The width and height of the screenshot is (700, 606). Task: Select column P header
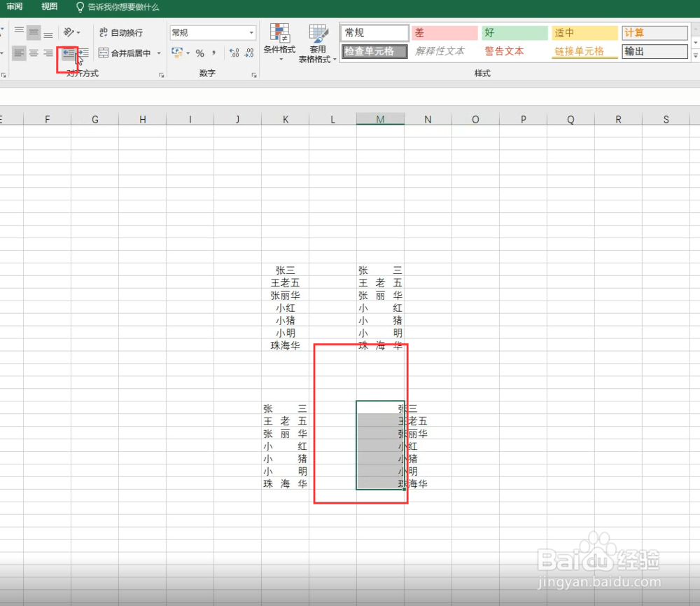click(523, 119)
